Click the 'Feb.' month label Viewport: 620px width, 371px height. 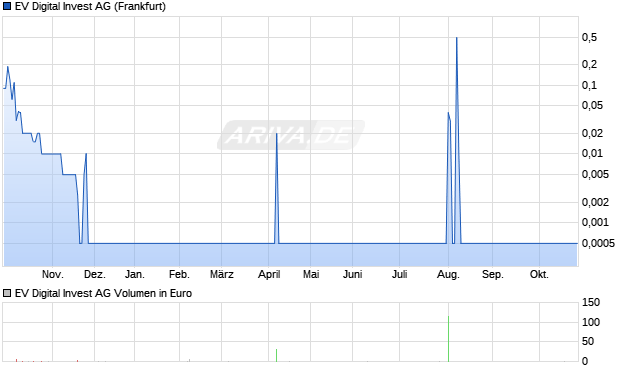tap(179, 274)
